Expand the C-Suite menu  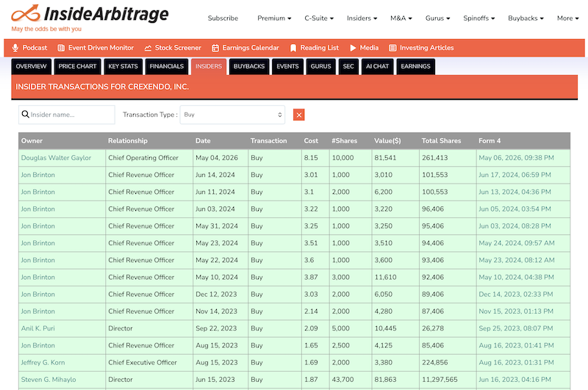(319, 18)
